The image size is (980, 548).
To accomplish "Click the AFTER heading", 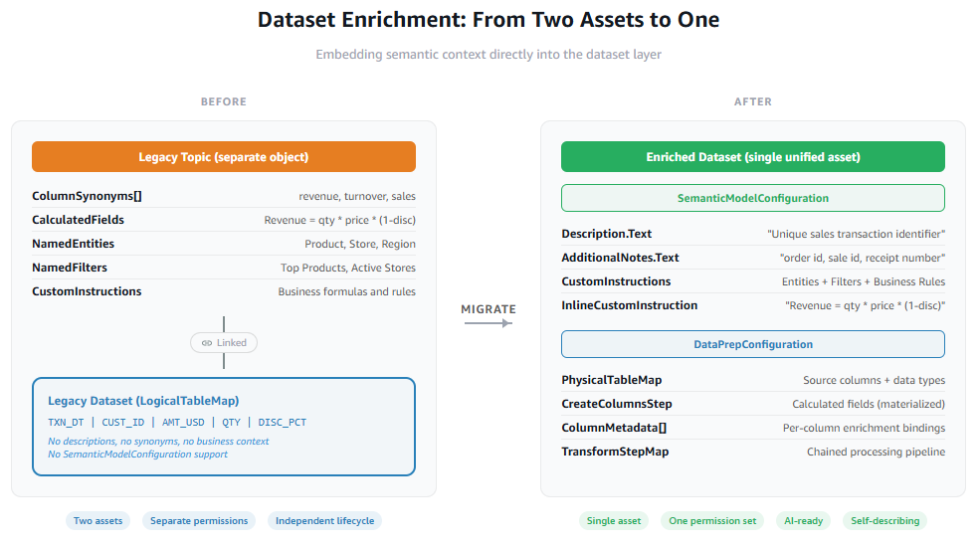I will tap(752, 101).
